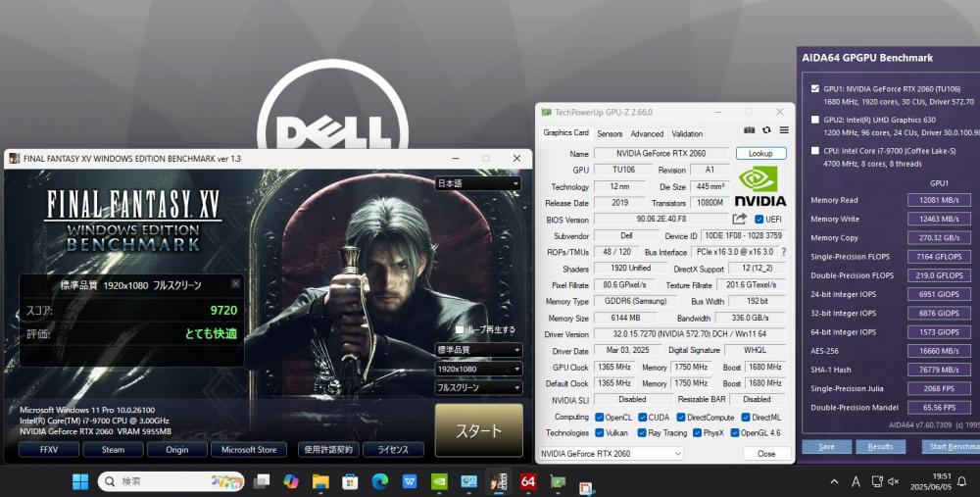Viewport: 980px width, 497px height.
Task: Click the AIDA64 Save button
Action: click(x=826, y=446)
